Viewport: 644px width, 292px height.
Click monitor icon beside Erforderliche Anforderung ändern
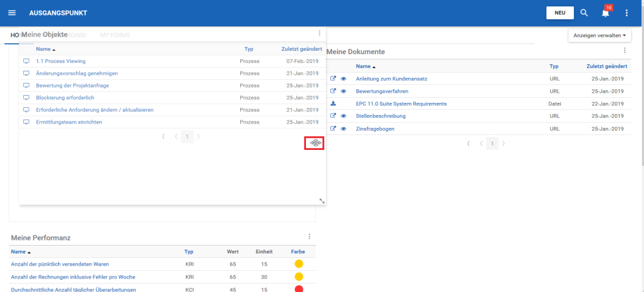pos(26,110)
